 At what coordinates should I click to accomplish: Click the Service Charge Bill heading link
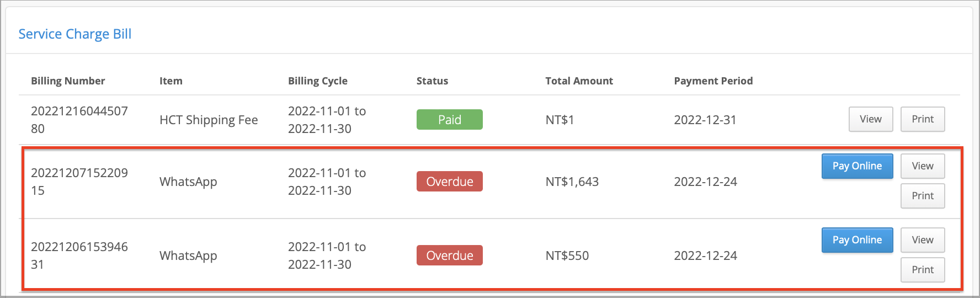[x=75, y=34]
